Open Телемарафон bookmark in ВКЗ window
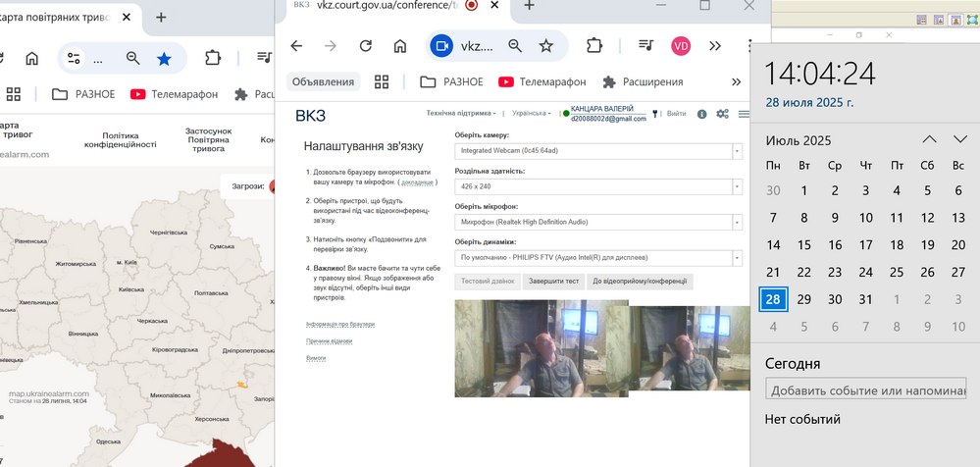Viewport: 980px width, 467px height. point(542,81)
